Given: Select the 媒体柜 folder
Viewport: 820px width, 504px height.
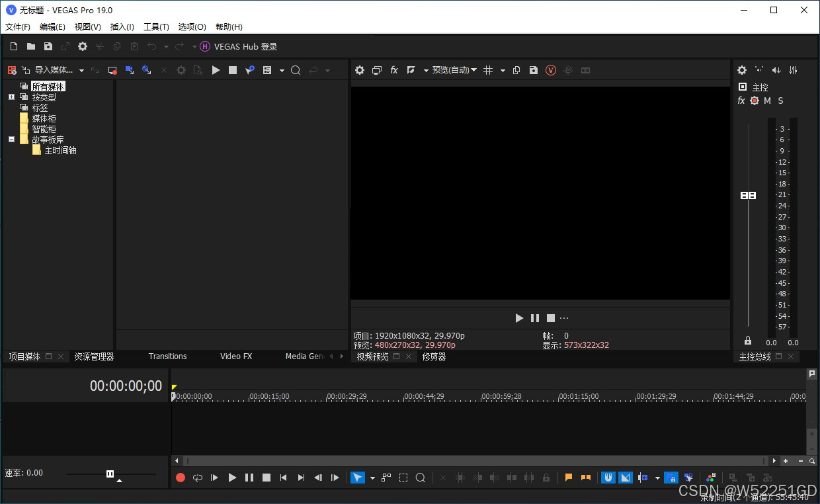Looking at the screenshot, I should [44, 118].
